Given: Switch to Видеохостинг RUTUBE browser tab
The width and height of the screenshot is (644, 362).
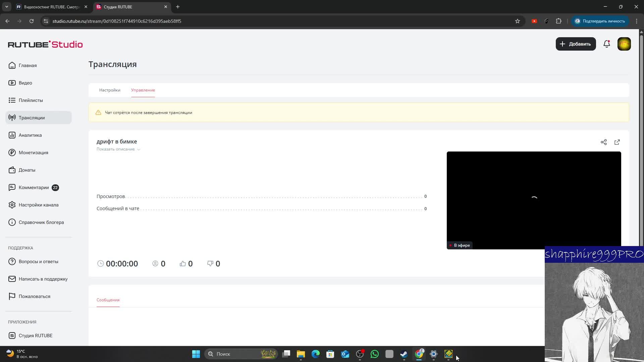Looking at the screenshot, I should tap(52, 7).
